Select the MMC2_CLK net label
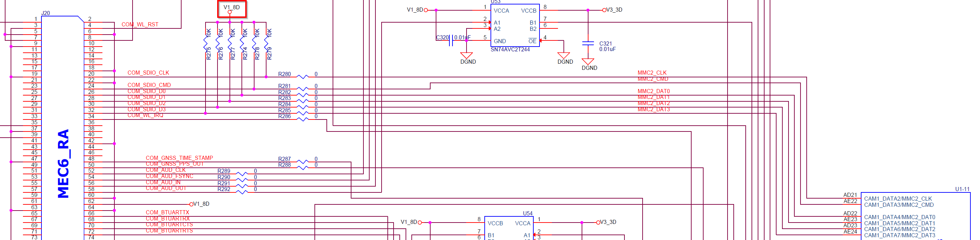980x240 pixels. (x=652, y=73)
